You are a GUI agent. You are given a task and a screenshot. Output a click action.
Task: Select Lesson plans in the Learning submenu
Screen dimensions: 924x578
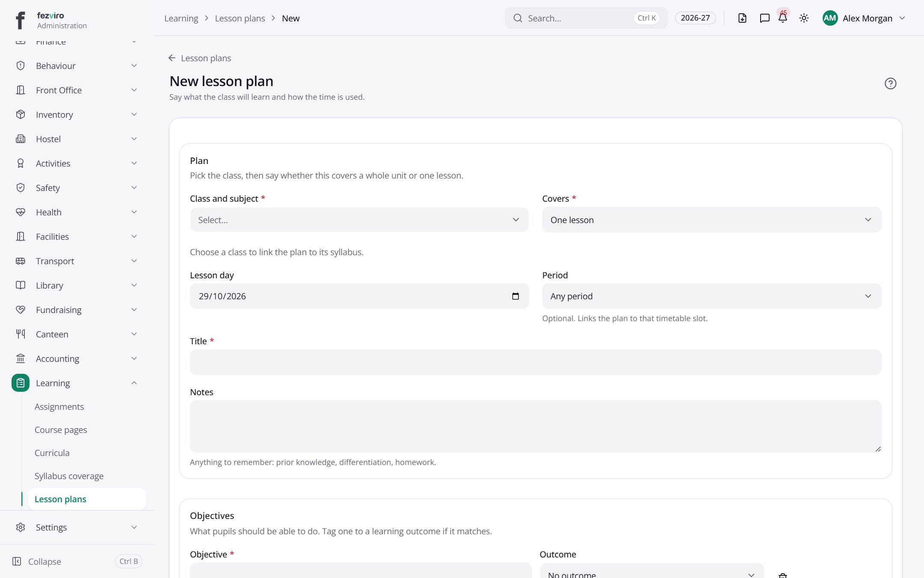pyautogui.click(x=87, y=499)
